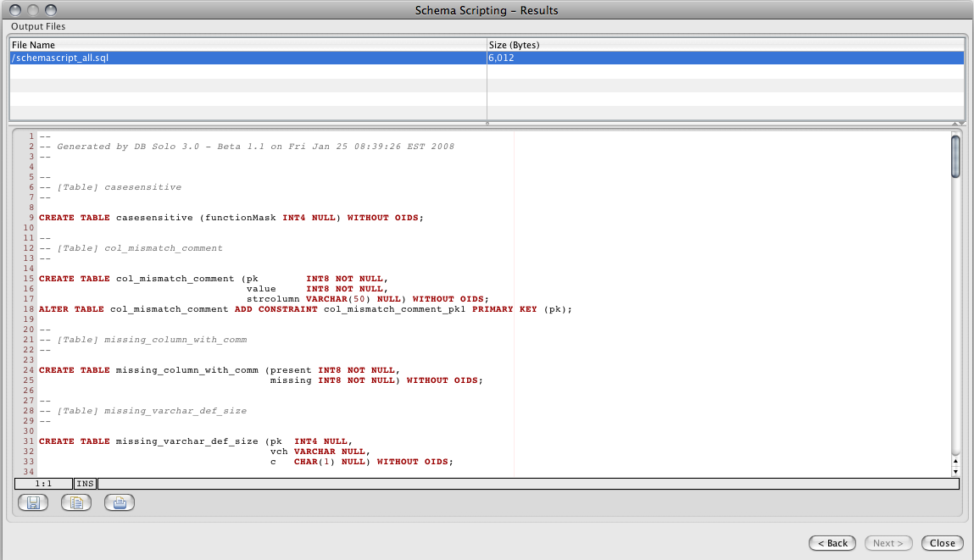The width and height of the screenshot is (974, 560).
Task: Click CREATE TABLE col_mismatch_comment line
Action: tap(214, 279)
